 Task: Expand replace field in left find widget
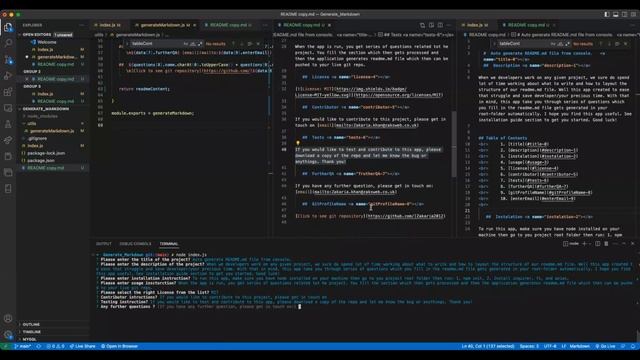[127, 44]
